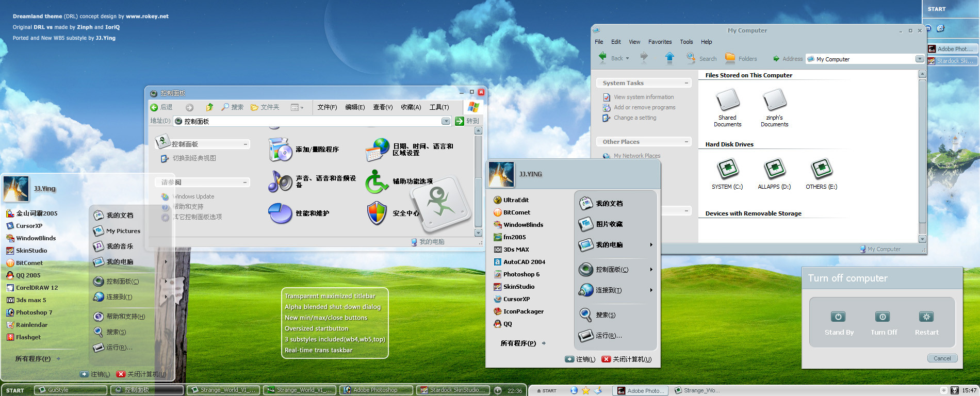Open the zinph's Documents folder
The image size is (980, 396).
tap(774, 108)
